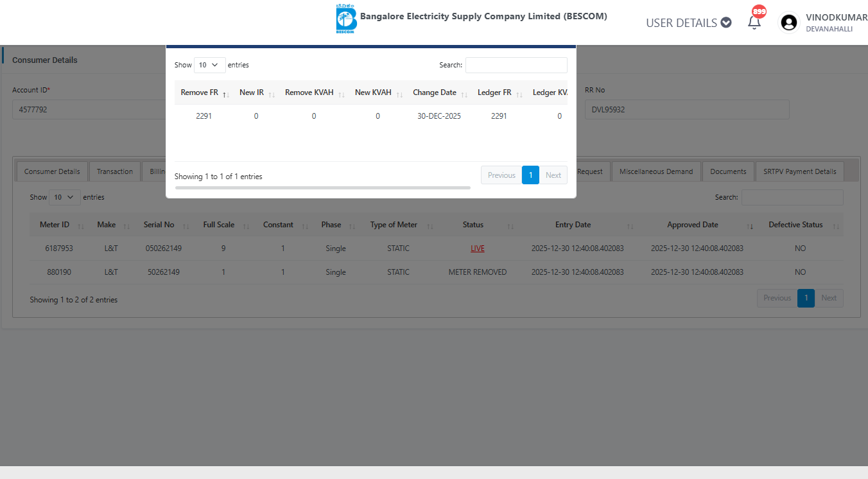Sort by Change Date column arrows
Image resolution: width=868 pixels, height=479 pixels.
[464, 94]
